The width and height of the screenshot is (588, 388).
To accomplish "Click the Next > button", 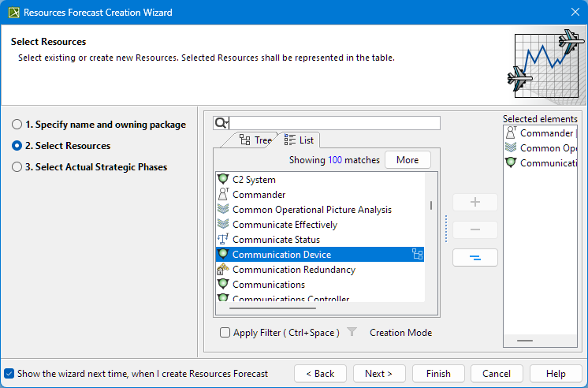I will [379, 374].
